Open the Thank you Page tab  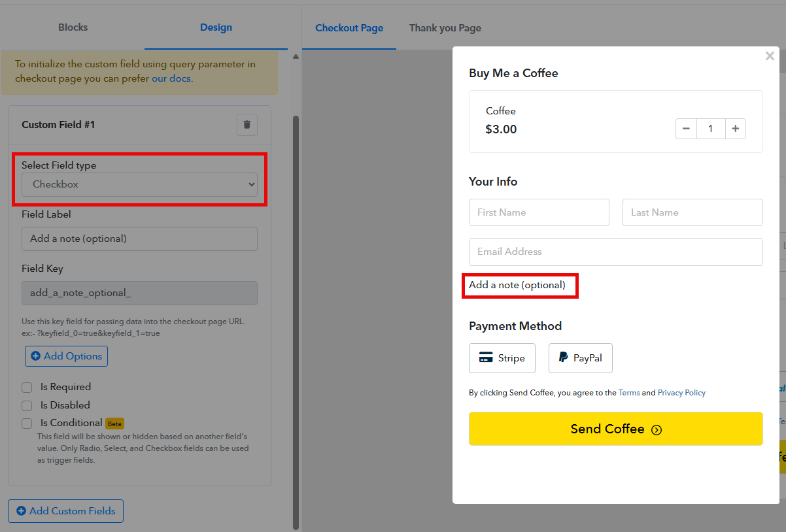pyautogui.click(x=445, y=28)
